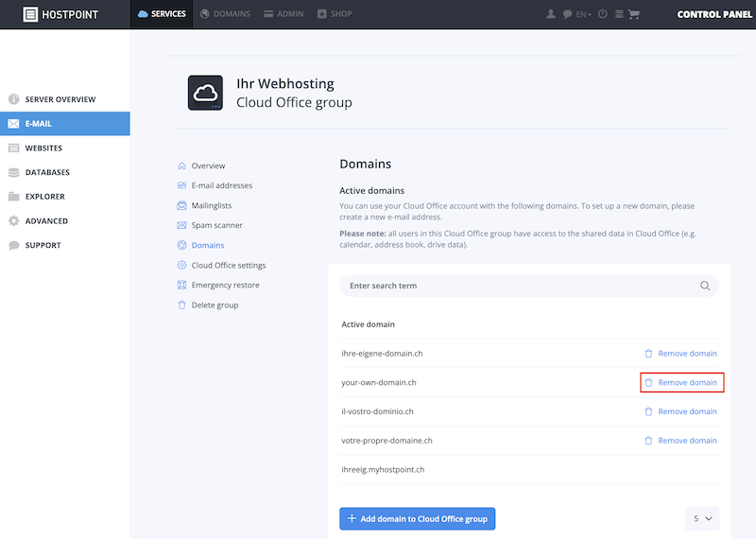The width and height of the screenshot is (756, 539).
Task: Select E-Mail in sidebar
Action: coord(65,124)
